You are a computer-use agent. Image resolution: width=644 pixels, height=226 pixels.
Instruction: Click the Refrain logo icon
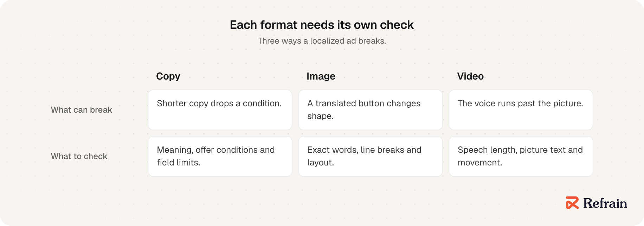(x=572, y=203)
